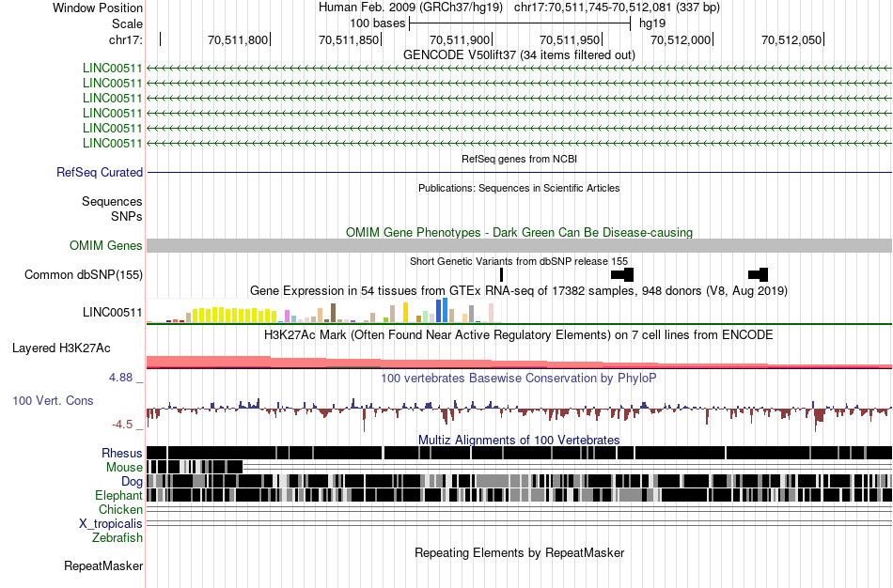
Task: Open OMIM Gene Phenotypes track title
Action: [519, 232]
